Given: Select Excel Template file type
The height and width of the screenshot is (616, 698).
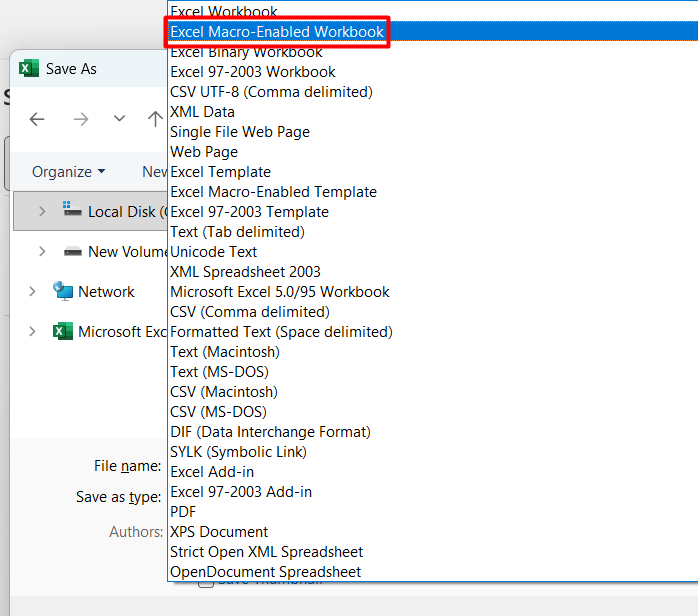Looking at the screenshot, I should [433, 172].
